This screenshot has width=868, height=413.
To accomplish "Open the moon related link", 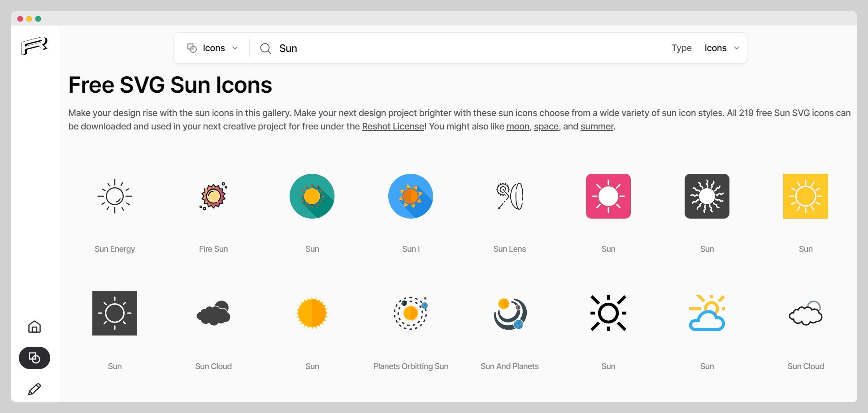I will pyautogui.click(x=518, y=127).
